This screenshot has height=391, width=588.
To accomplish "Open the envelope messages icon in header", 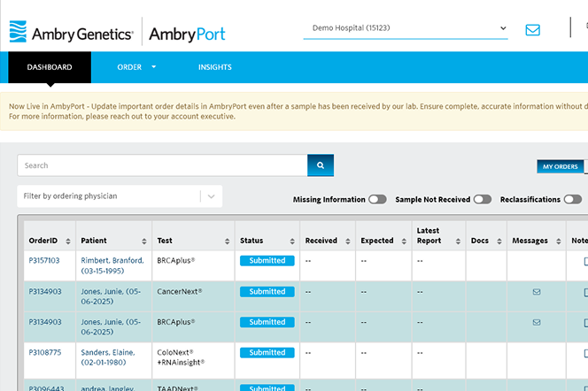I will click(532, 30).
